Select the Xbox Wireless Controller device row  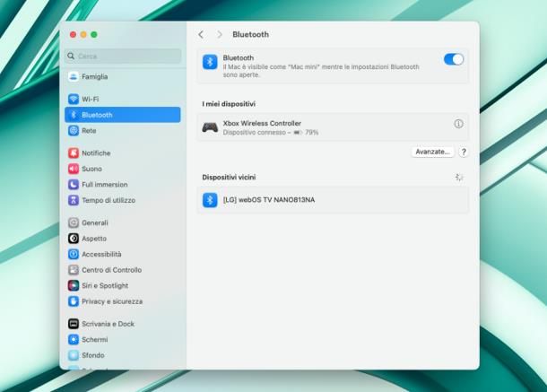coord(333,127)
